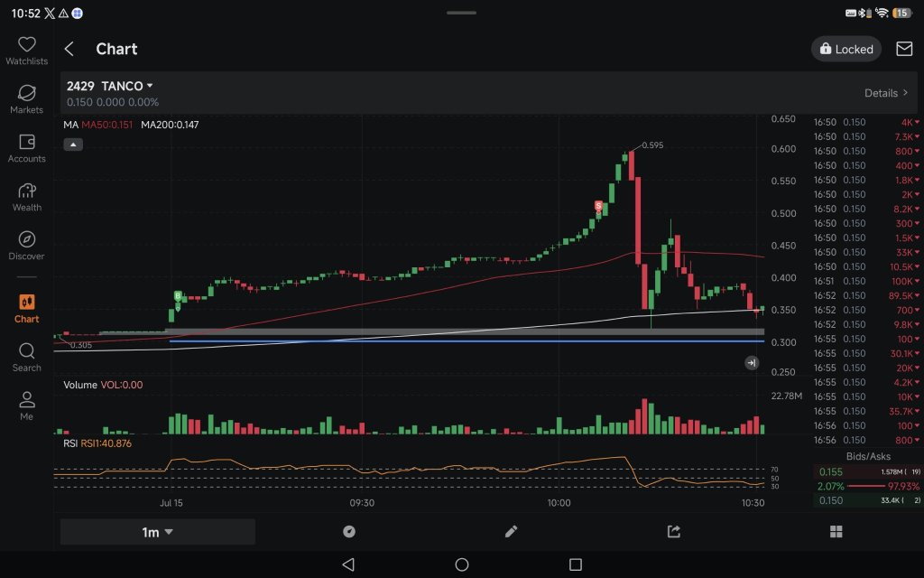Screen dimensions: 924x578
Task: Collapse the MA indicator legend arrow
Action: point(73,144)
